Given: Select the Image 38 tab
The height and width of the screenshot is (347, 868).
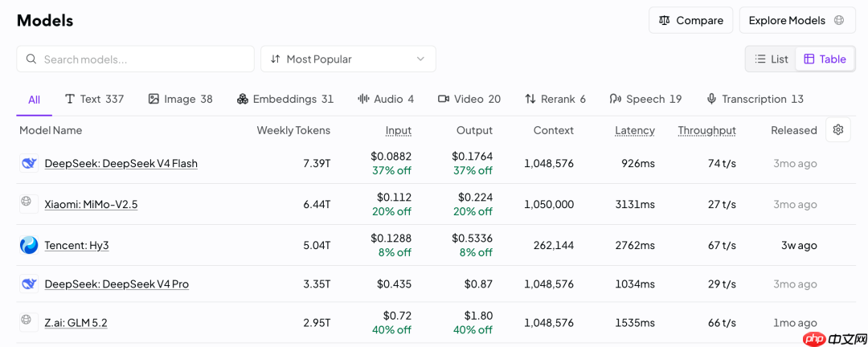Looking at the screenshot, I should click(181, 99).
